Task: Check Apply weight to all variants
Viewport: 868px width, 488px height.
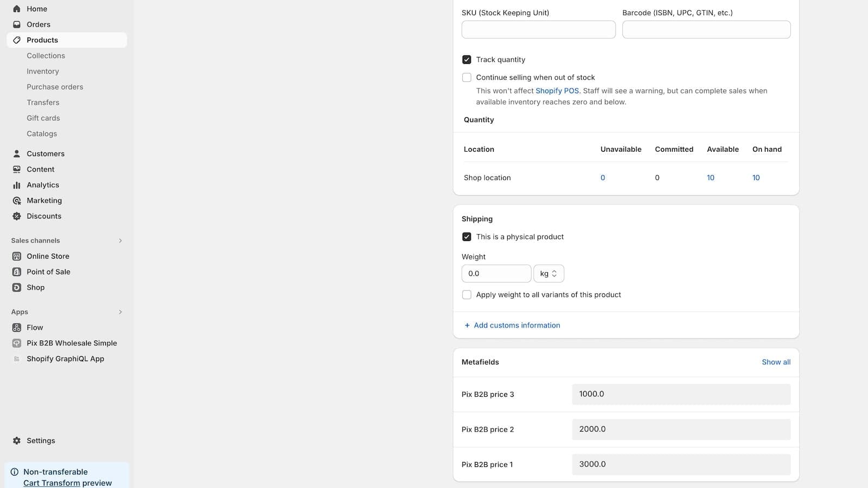Action: (467, 295)
